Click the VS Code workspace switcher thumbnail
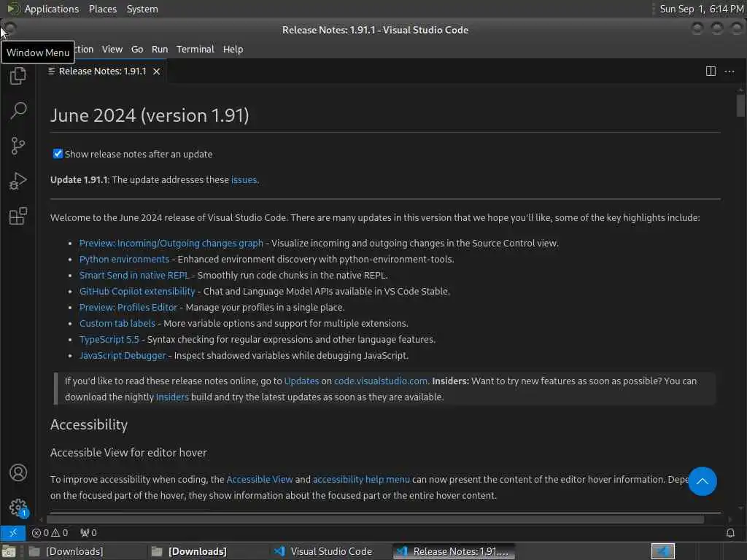 [662, 551]
